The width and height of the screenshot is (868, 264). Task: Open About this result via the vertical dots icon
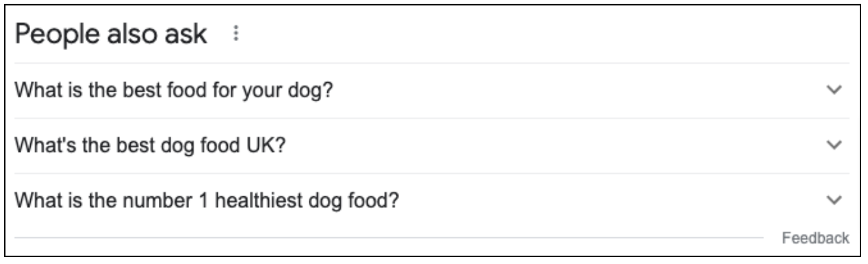[237, 34]
